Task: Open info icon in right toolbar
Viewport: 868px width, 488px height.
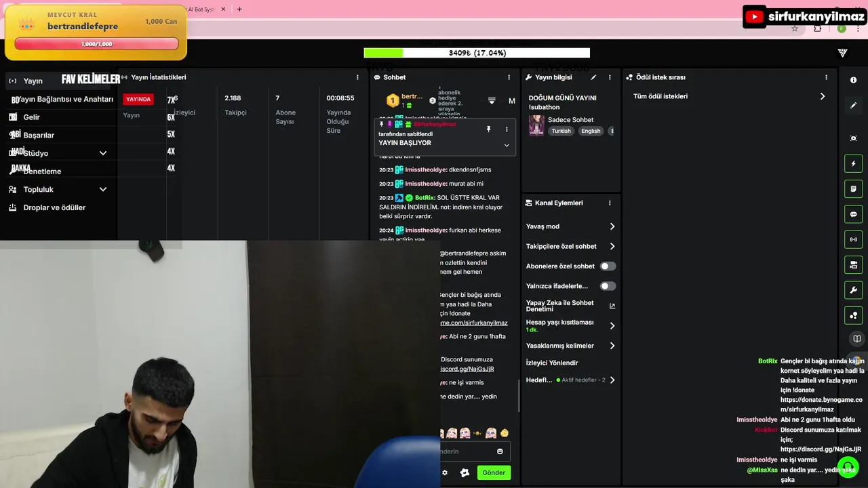Action: tap(853, 80)
